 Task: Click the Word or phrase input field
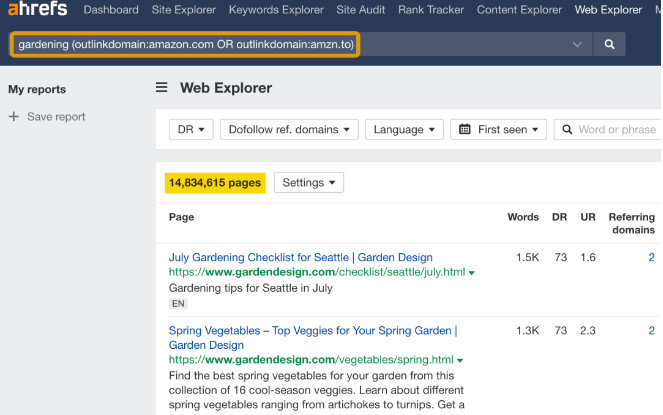coord(616,129)
